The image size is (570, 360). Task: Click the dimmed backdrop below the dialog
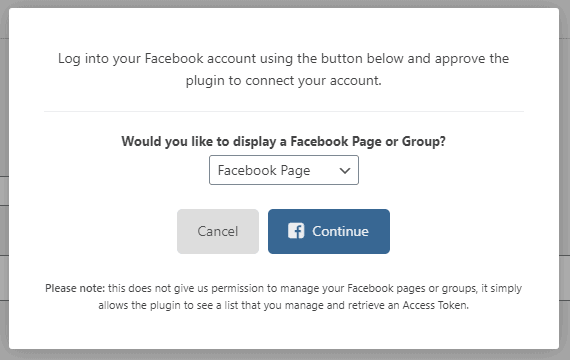click(284, 355)
